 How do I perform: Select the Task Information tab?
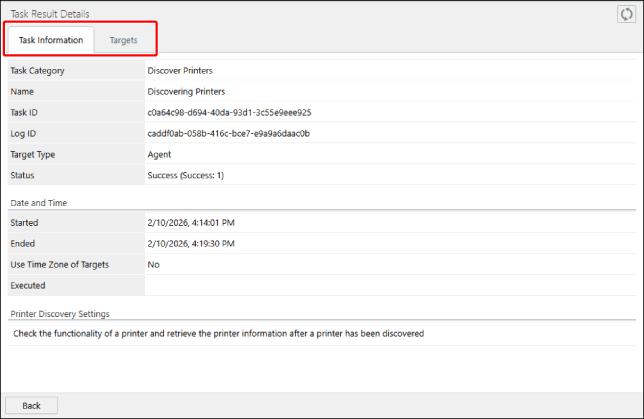[x=51, y=40]
